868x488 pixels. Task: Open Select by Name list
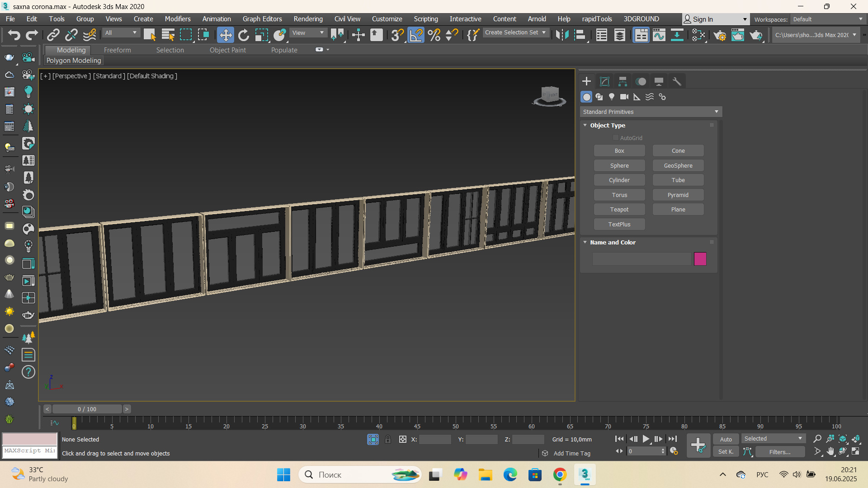(168, 35)
